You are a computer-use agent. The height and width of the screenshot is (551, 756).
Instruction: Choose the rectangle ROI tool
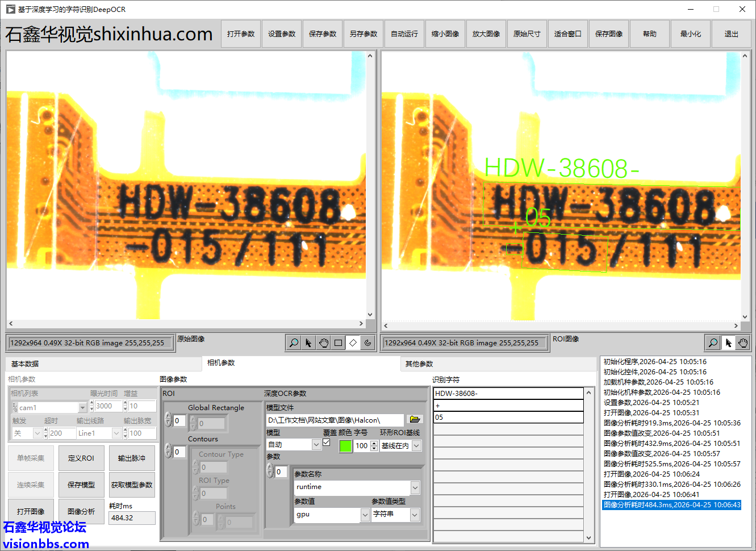pos(338,343)
